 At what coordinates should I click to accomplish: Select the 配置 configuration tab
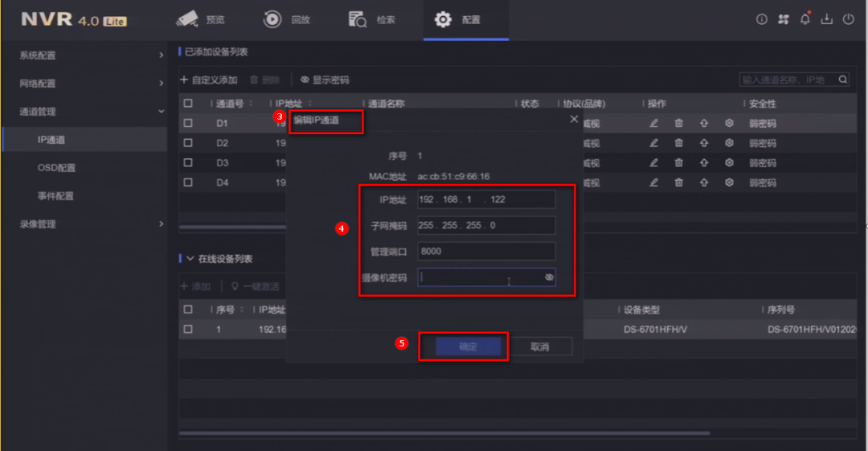click(465, 20)
